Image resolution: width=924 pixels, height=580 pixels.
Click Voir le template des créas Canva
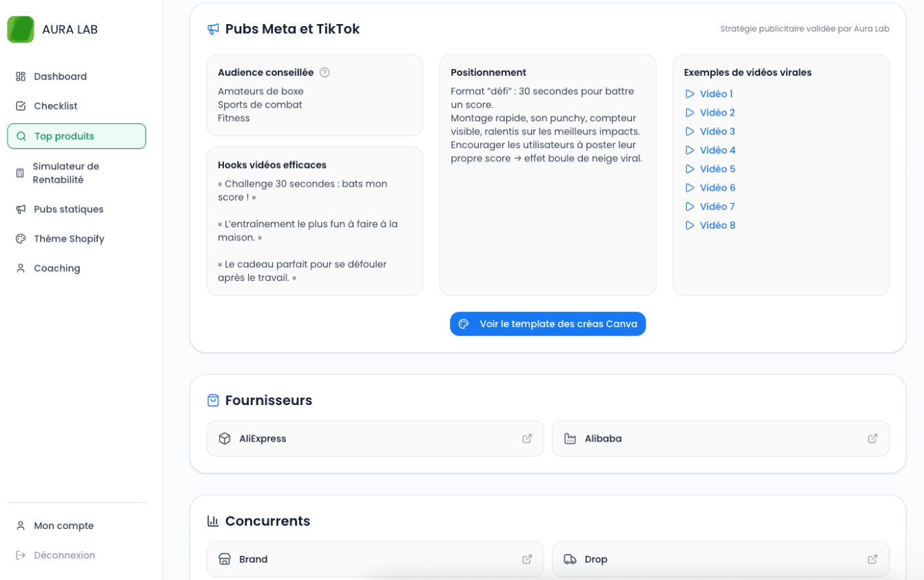(548, 324)
